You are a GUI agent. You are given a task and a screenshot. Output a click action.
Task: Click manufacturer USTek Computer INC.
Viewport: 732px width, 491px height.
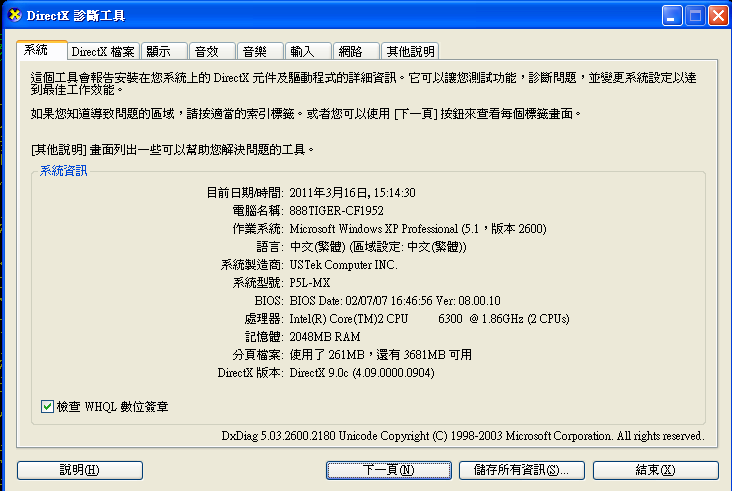344,265
